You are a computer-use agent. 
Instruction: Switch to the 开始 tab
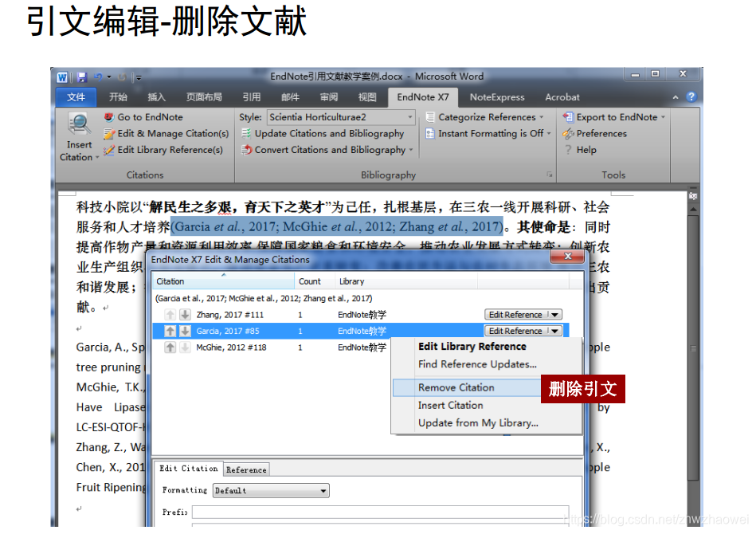[118, 97]
